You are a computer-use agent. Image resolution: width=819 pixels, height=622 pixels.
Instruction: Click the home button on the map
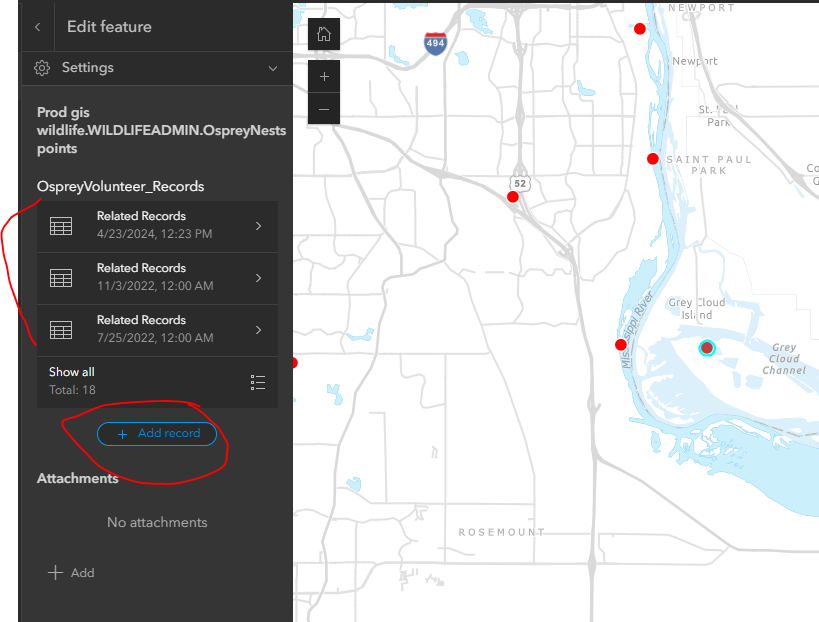tap(323, 34)
